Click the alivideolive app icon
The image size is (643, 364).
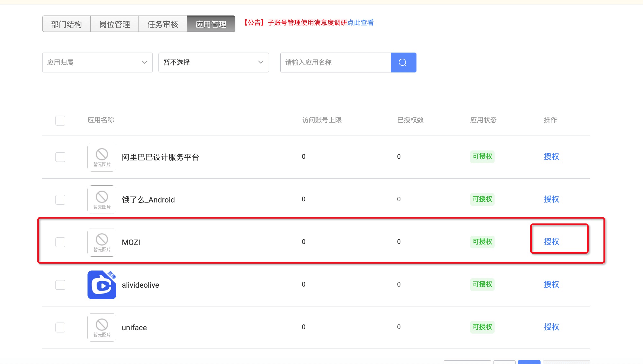(102, 285)
